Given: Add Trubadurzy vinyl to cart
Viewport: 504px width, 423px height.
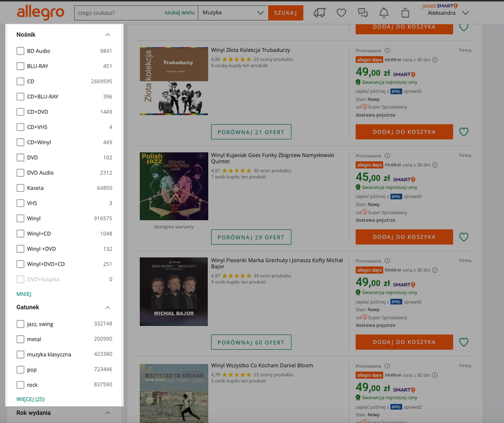Looking at the screenshot, I should tap(404, 132).
